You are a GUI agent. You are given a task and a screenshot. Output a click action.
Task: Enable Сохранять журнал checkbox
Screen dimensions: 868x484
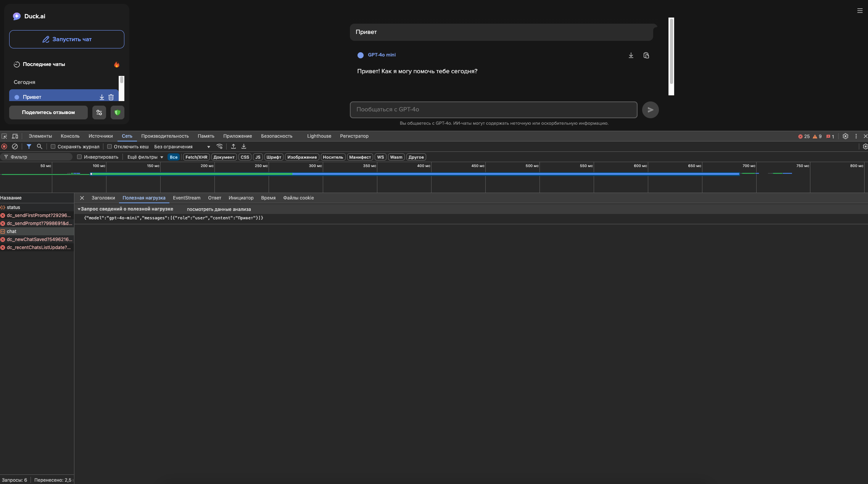click(53, 146)
